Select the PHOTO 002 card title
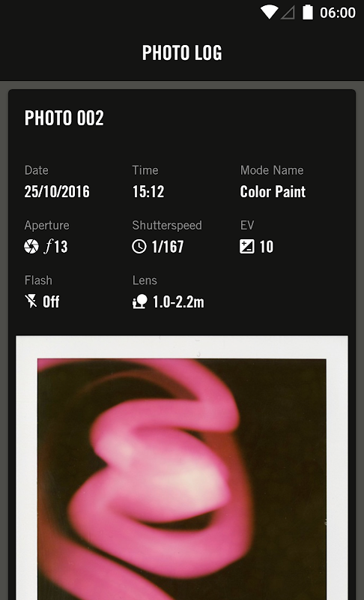Viewport: 364px width, 600px height. pos(64,118)
